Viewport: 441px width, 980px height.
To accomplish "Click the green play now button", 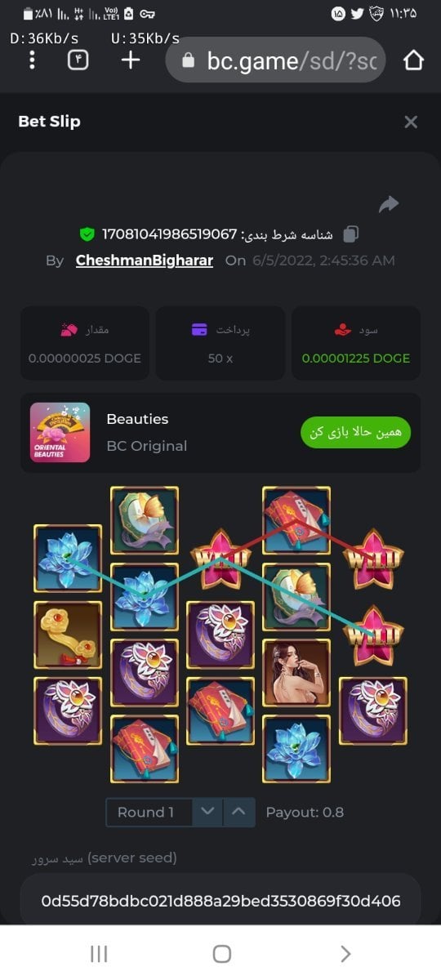I will (x=355, y=432).
